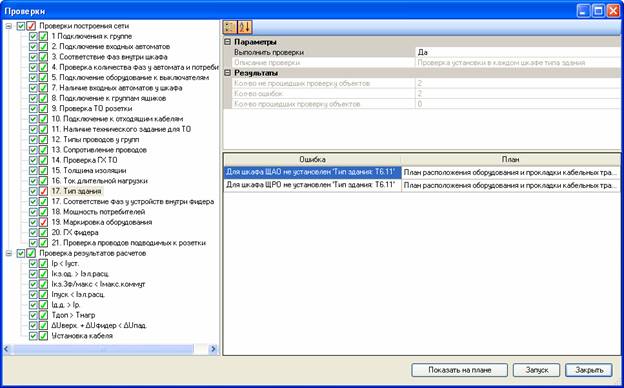This screenshot has width=624, height=388.
Task: Click the categorized view icon in property toolbar
Action: [230, 27]
